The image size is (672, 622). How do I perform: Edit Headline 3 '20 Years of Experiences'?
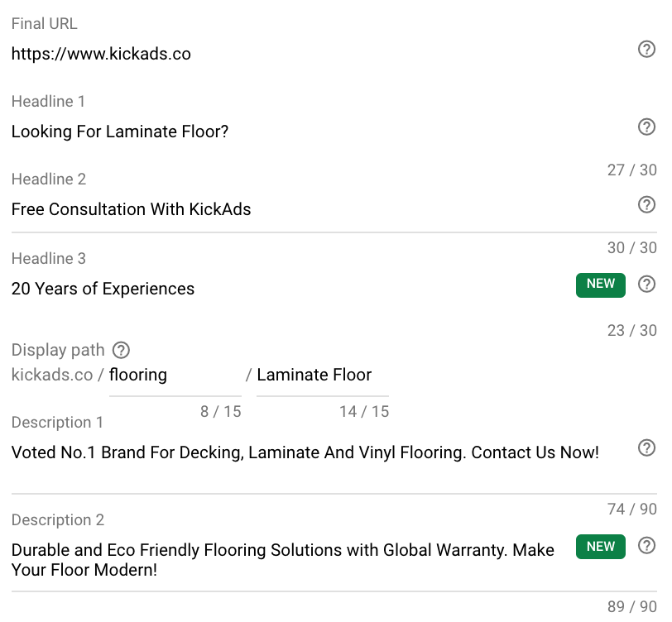pos(291,289)
